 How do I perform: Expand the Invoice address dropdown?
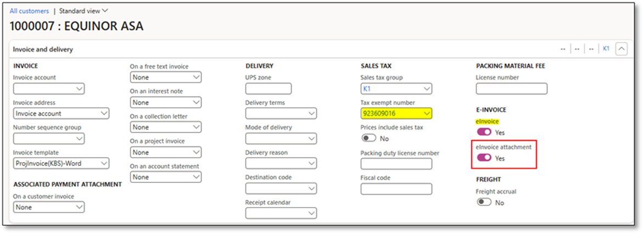[x=60, y=114]
